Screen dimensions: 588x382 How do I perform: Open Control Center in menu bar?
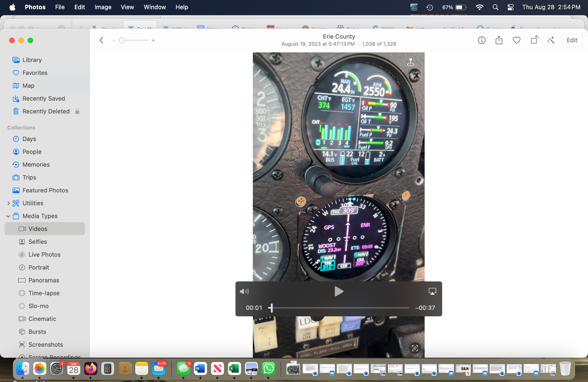511,7
